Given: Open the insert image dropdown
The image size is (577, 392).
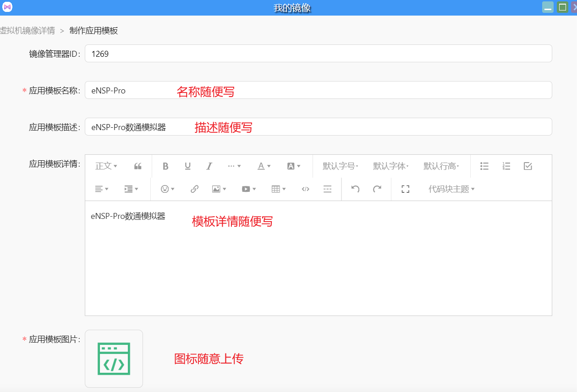Looking at the screenshot, I should (219, 189).
